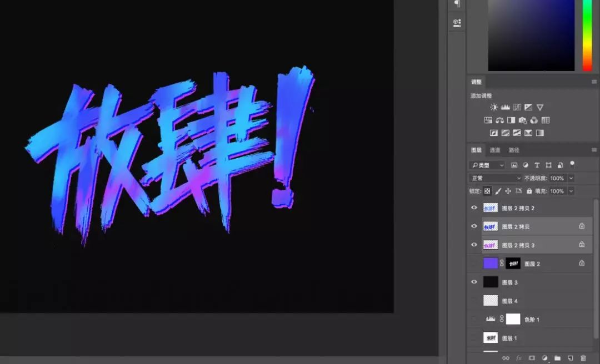Image resolution: width=600 pixels, height=364 pixels.
Task: Open the 不透明度 opacity dropdown arrow
Action: [572, 178]
